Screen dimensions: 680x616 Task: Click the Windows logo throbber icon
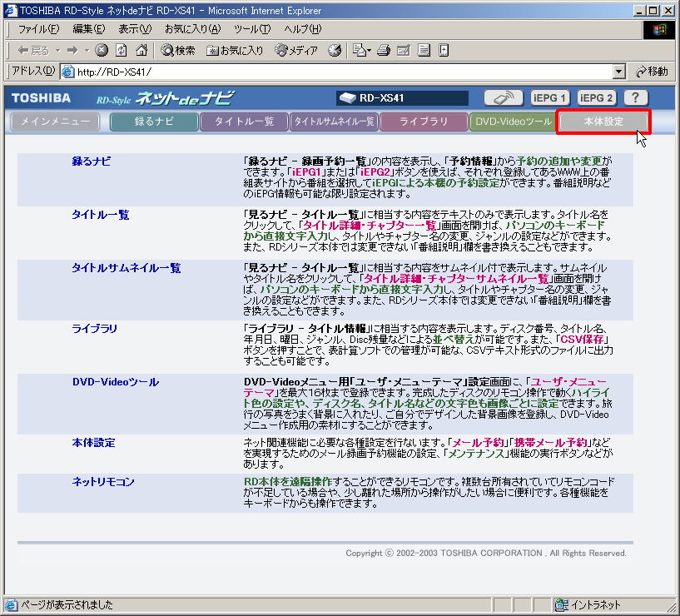point(658,29)
